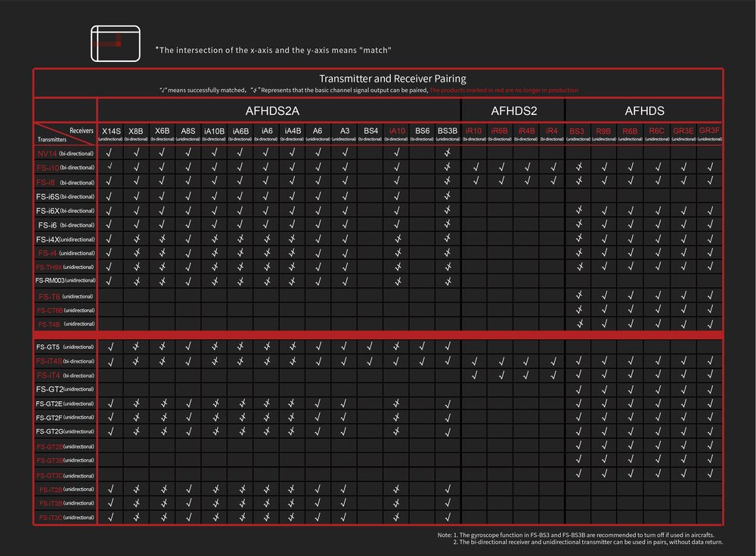Click the X14S receiver column header
This screenshot has width=756, height=556.
tap(111, 134)
